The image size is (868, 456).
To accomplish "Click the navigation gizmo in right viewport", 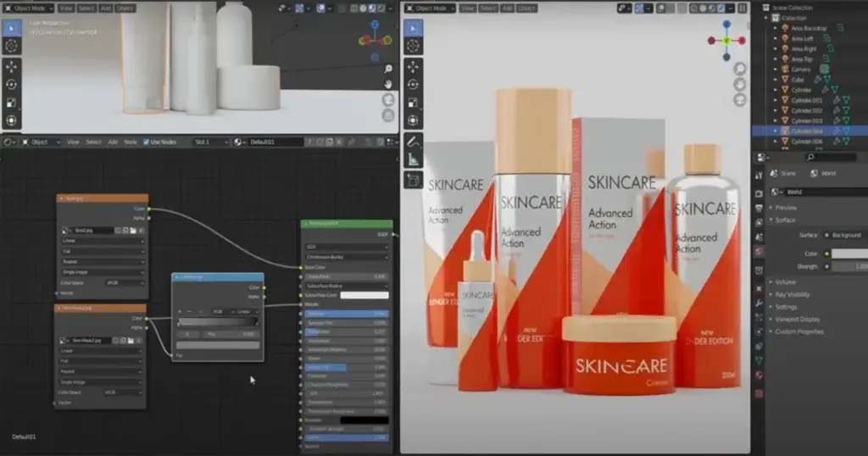I will click(726, 41).
